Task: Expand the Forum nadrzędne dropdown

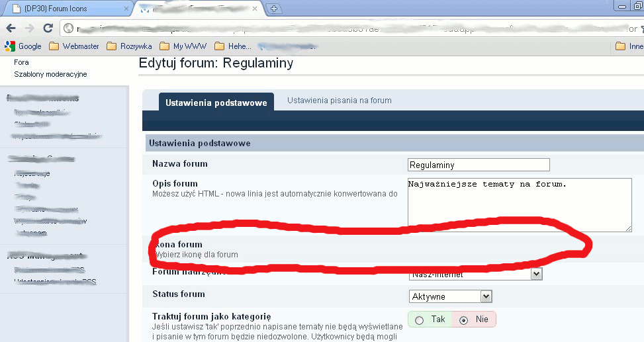Action: pyautogui.click(x=536, y=273)
